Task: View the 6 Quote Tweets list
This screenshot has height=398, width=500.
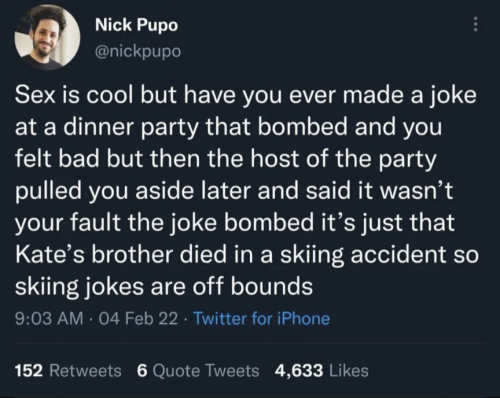Action: point(198,371)
